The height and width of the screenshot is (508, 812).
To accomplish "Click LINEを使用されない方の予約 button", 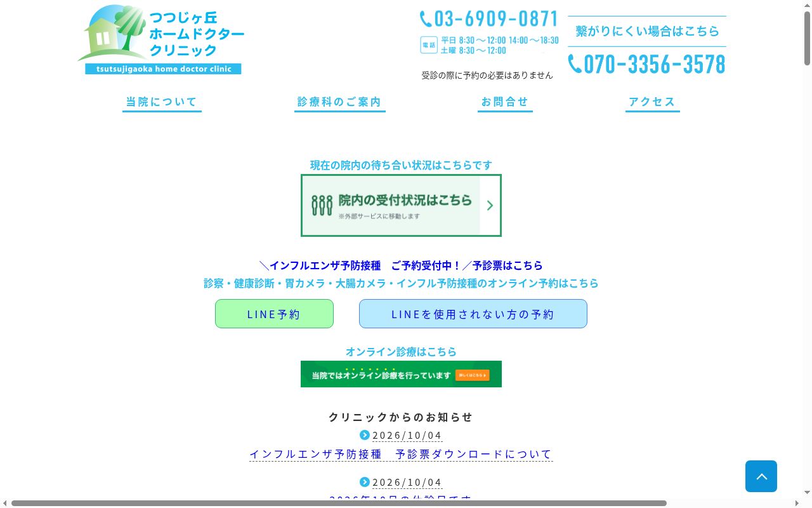I will (x=473, y=314).
